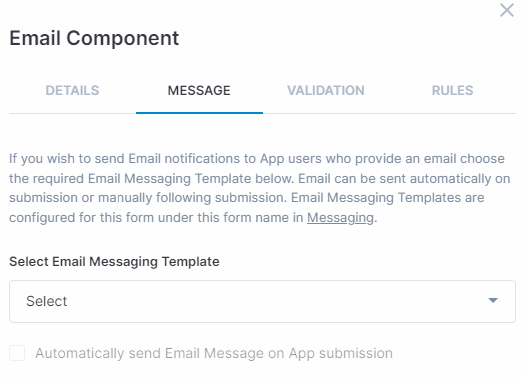Click the Email Component heading

click(x=94, y=38)
